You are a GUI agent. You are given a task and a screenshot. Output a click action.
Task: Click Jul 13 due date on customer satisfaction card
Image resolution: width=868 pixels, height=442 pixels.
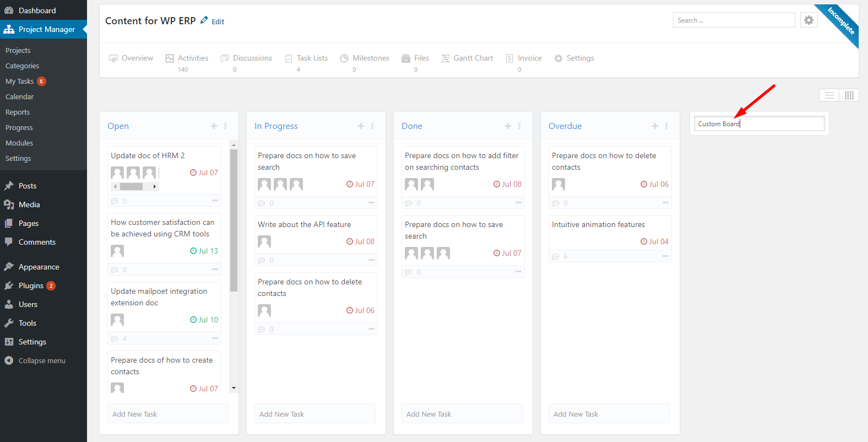pyautogui.click(x=204, y=251)
